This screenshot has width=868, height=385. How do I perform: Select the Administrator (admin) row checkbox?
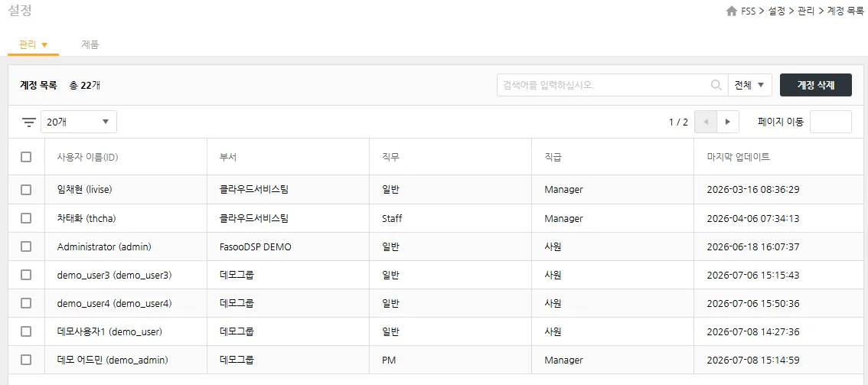coord(26,246)
